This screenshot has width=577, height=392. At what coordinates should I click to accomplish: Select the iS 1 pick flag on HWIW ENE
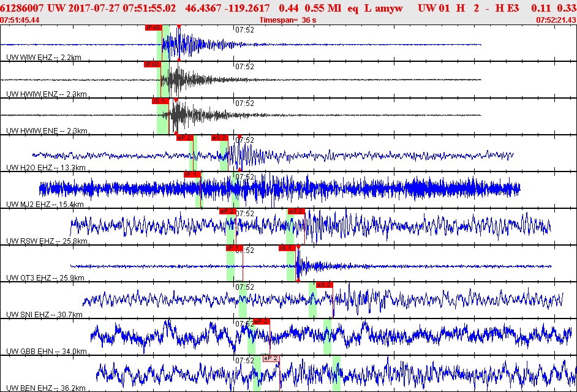159,100
